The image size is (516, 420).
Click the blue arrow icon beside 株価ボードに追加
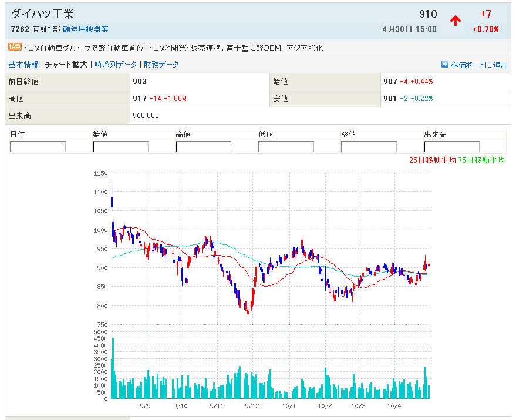445,65
